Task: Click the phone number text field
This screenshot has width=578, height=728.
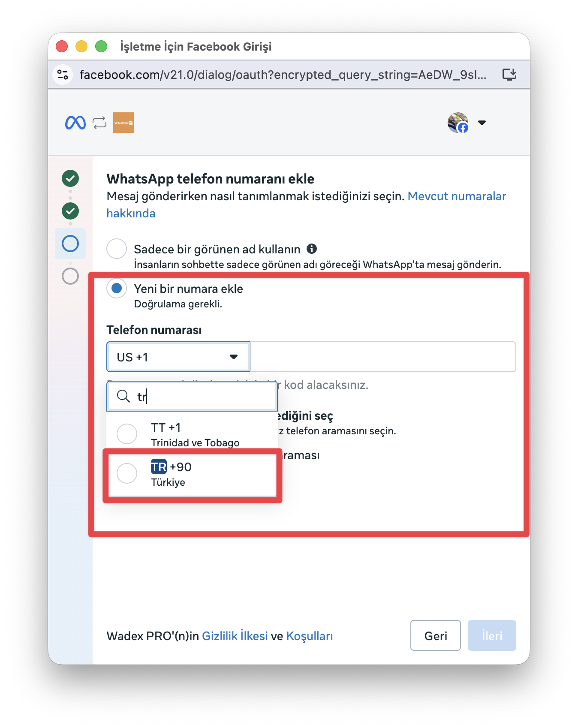Action: click(382, 357)
